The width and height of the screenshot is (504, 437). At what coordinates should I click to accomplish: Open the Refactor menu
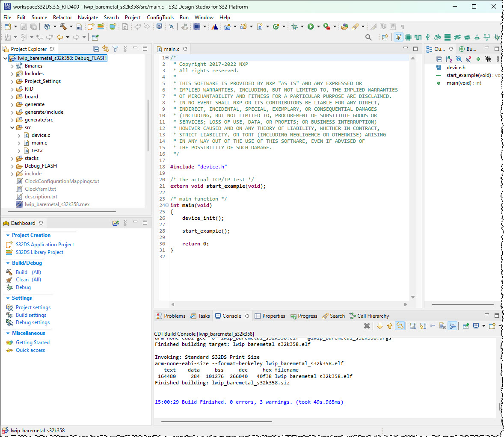coord(62,18)
